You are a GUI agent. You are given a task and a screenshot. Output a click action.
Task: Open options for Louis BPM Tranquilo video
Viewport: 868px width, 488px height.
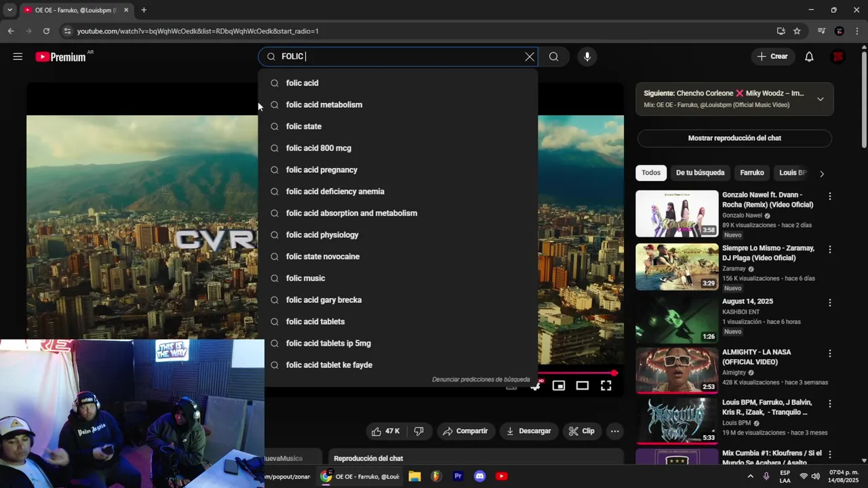829,404
